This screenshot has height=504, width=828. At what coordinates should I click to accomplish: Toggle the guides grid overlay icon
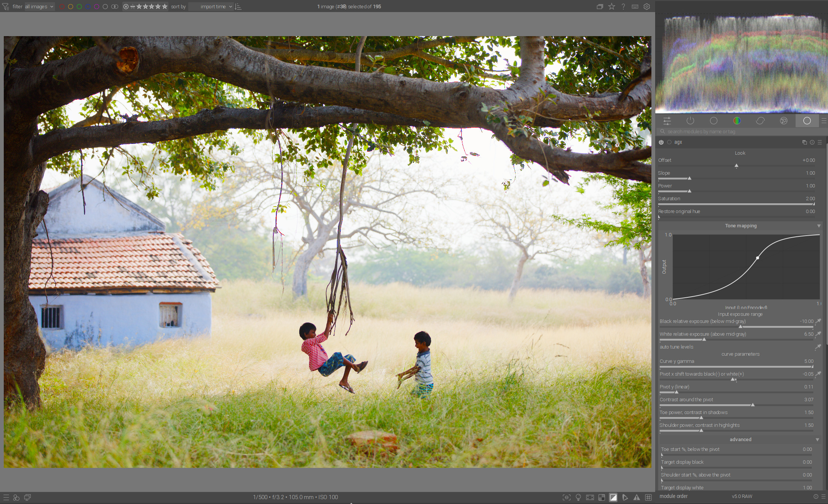point(648,497)
